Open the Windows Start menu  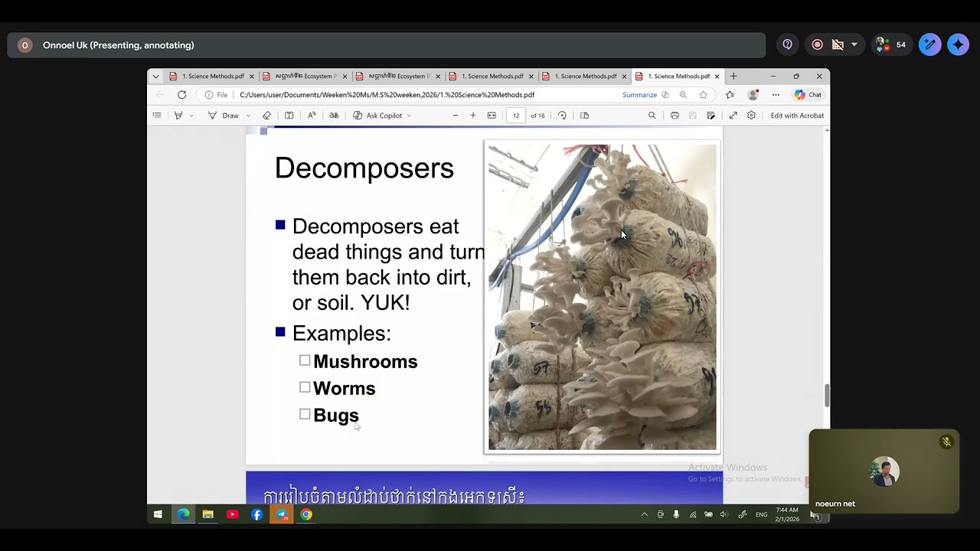click(158, 514)
